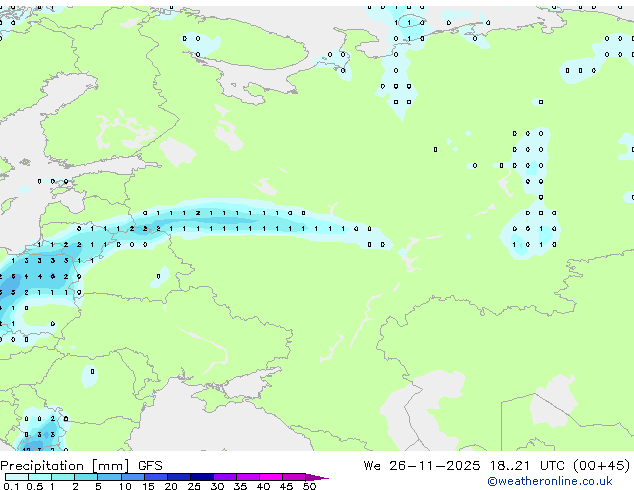Click legend value label '0.5'
The width and height of the screenshot is (634, 490).
coord(34,486)
